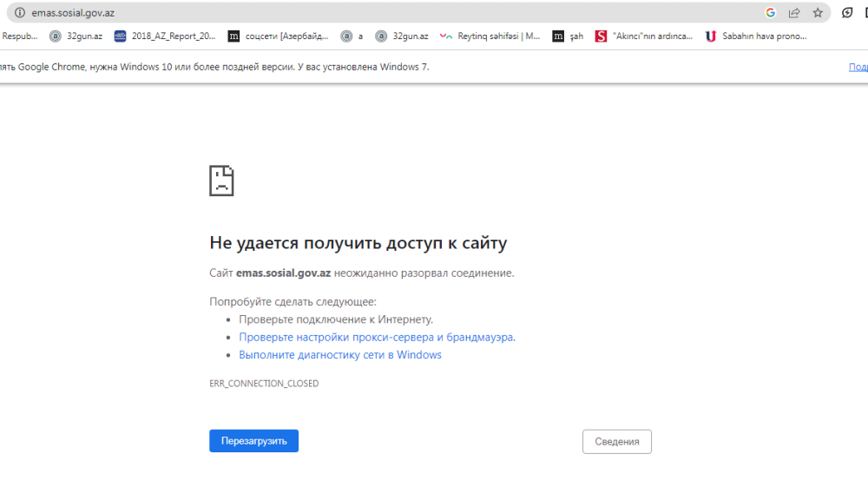The image size is (868, 487).
Task: Open the Reytinq səhifəsi bookmark
Action: pos(490,36)
